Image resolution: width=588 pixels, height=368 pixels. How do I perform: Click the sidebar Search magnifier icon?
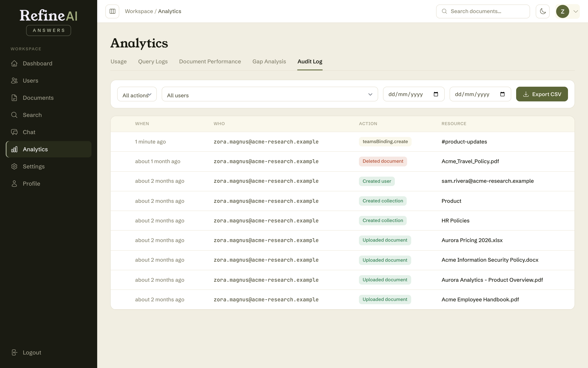pos(14,115)
